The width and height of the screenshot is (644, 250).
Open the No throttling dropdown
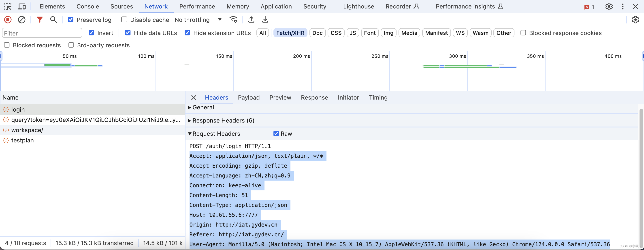tap(198, 19)
